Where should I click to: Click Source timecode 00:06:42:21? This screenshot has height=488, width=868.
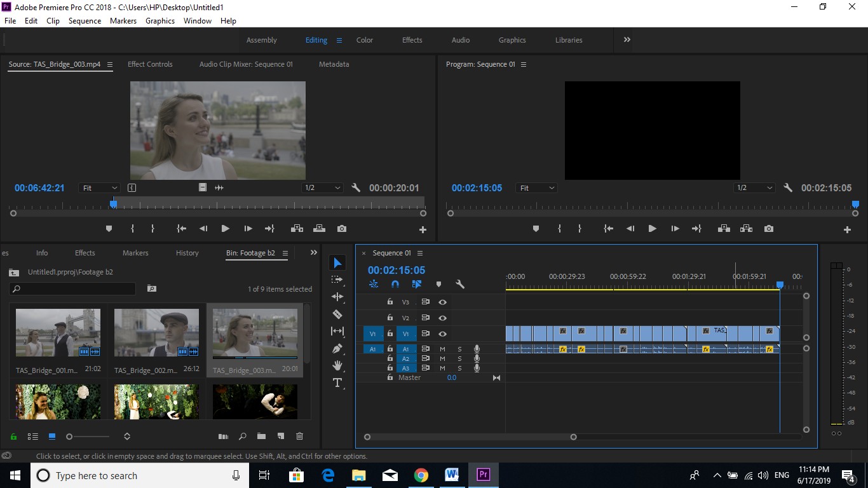pos(39,188)
